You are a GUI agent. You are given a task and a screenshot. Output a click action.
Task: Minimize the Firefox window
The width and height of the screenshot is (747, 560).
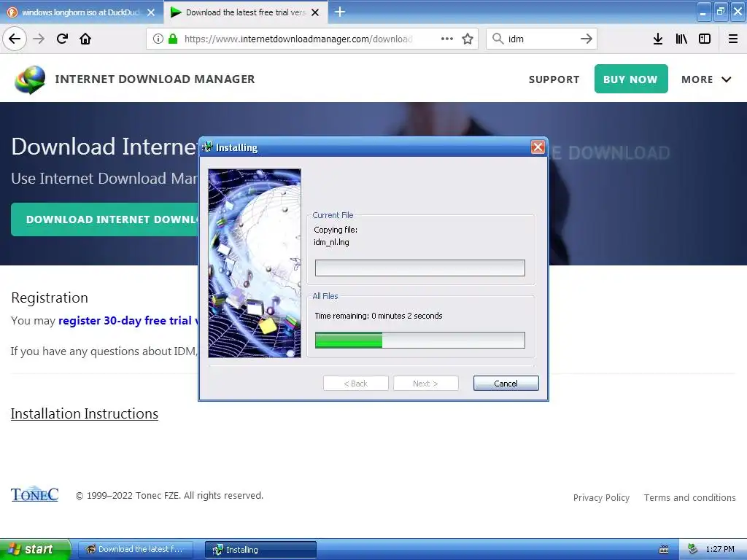pos(703,12)
